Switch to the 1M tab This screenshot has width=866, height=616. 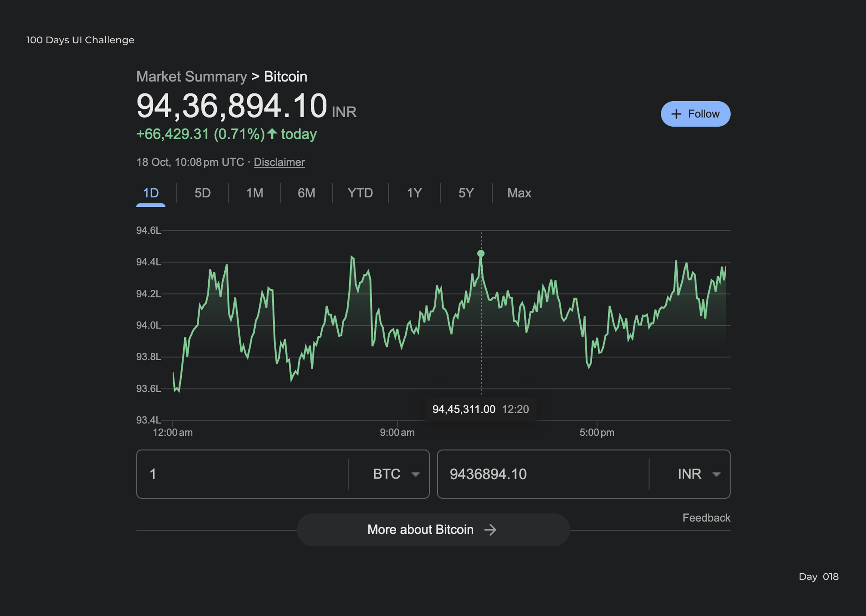254,193
